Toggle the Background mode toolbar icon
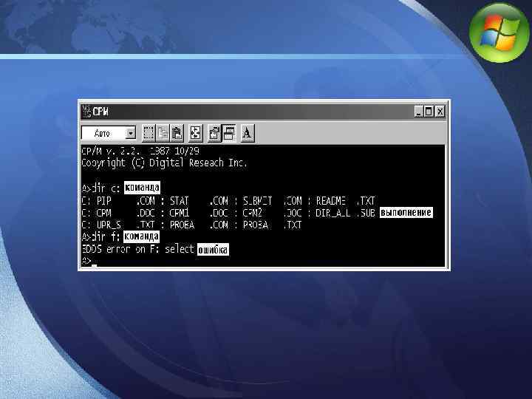 (229, 133)
